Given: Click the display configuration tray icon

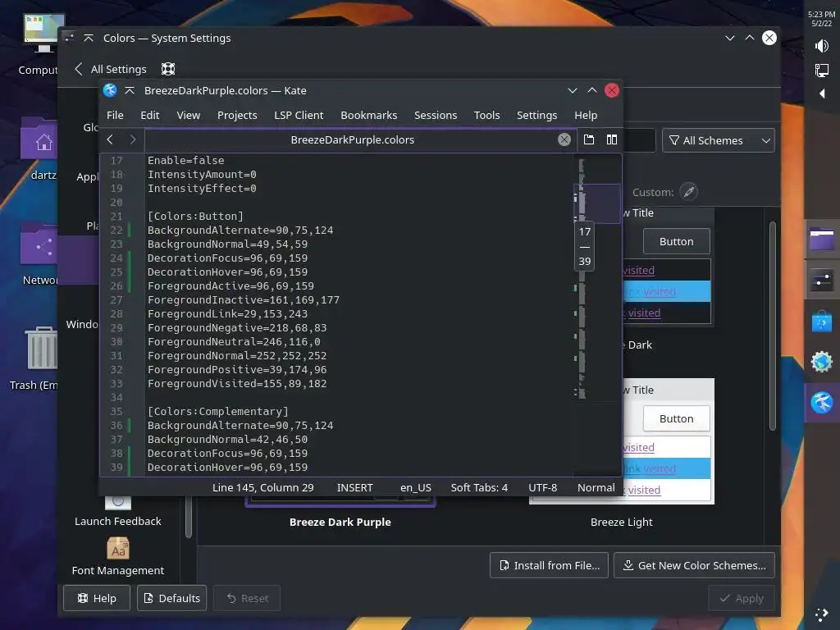Looking at the screenshot, I should click(x=821, y=71).
